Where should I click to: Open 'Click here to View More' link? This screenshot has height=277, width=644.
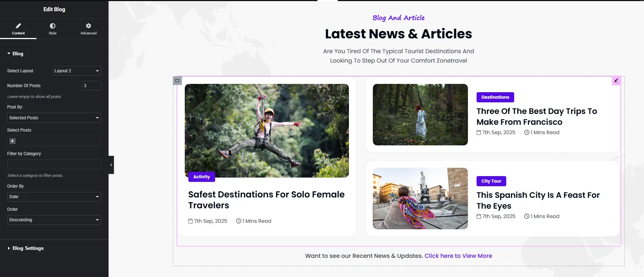tap(458, 256)
